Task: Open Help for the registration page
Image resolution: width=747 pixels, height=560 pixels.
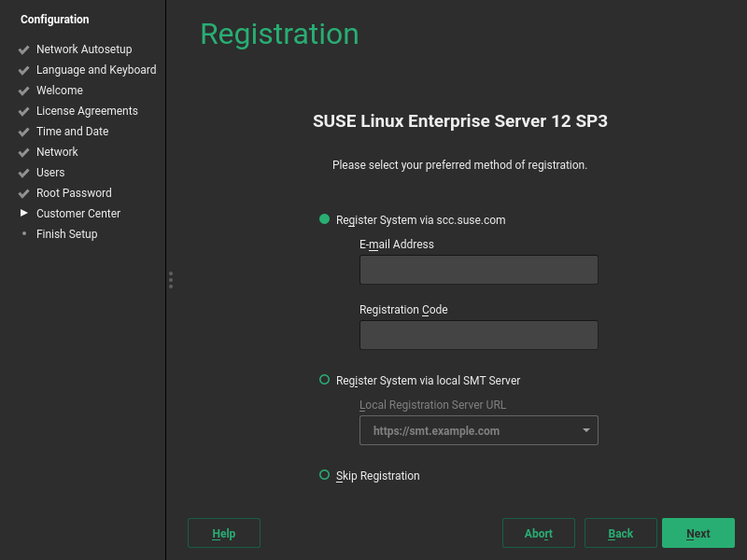Action: click(223, 533)
